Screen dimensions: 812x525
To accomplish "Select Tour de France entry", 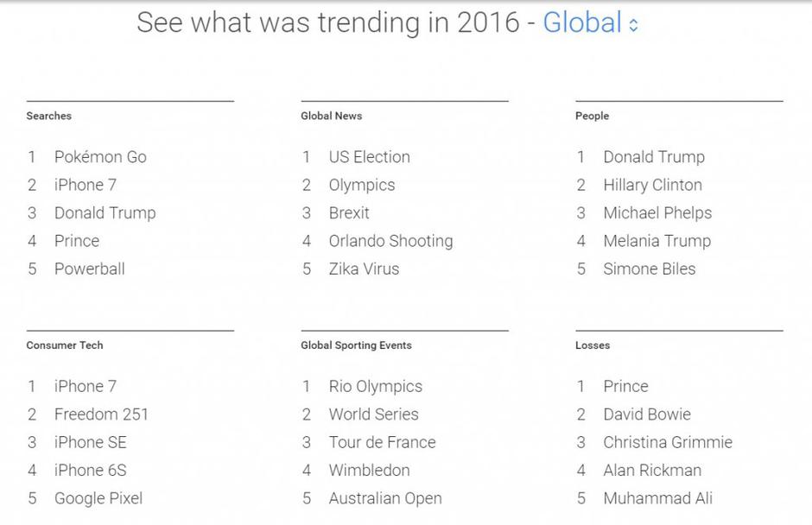I will pos(382,442).
